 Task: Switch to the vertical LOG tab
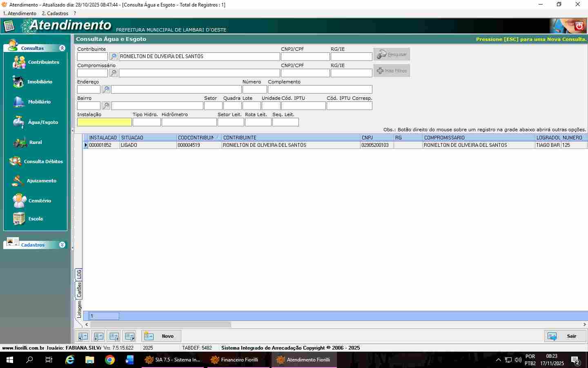click(x=79, y=274)
